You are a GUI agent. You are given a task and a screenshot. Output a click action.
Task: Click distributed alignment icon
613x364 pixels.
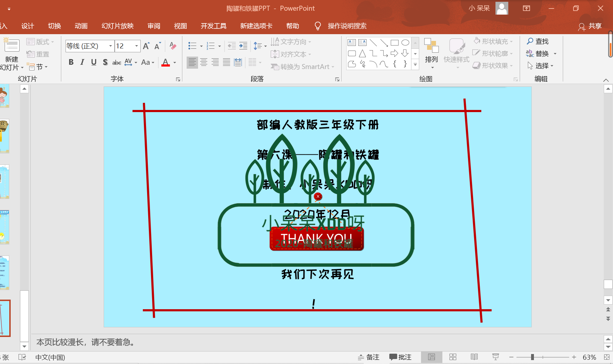[x=238, y=63]
